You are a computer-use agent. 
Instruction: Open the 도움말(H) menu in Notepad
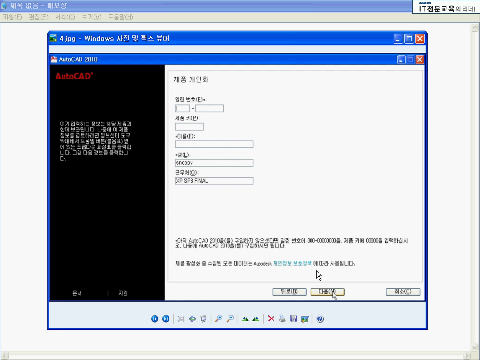(x=121, y=17)
